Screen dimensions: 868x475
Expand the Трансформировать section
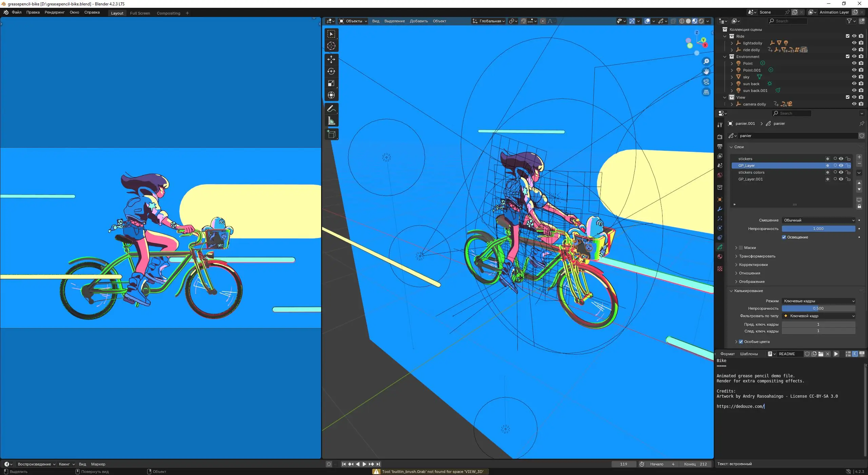(757, 256)
